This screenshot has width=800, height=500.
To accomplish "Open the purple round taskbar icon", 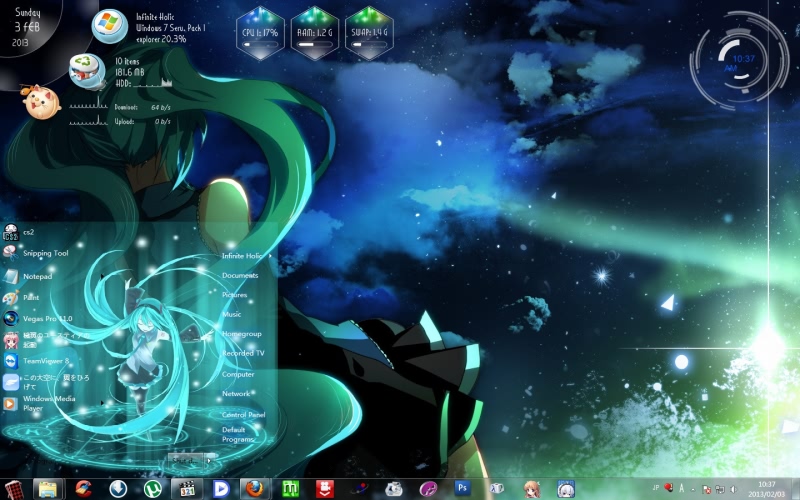I will coord(429,489).
